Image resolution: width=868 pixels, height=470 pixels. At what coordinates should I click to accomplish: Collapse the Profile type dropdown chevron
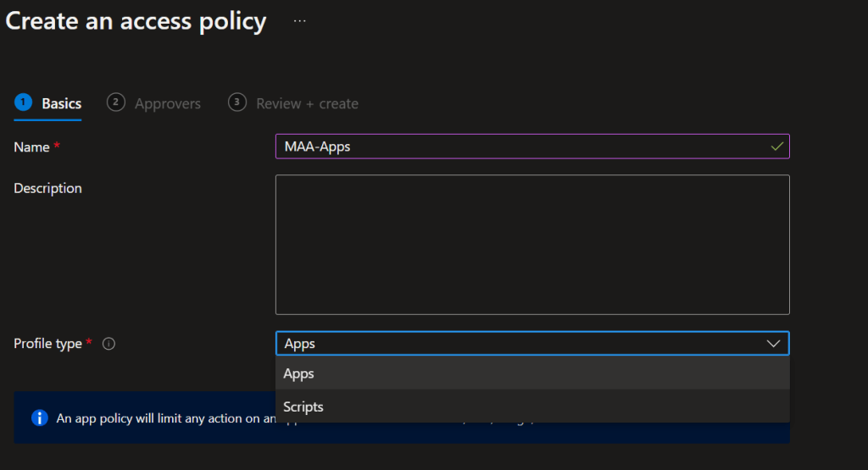click(x=772, y=343)
